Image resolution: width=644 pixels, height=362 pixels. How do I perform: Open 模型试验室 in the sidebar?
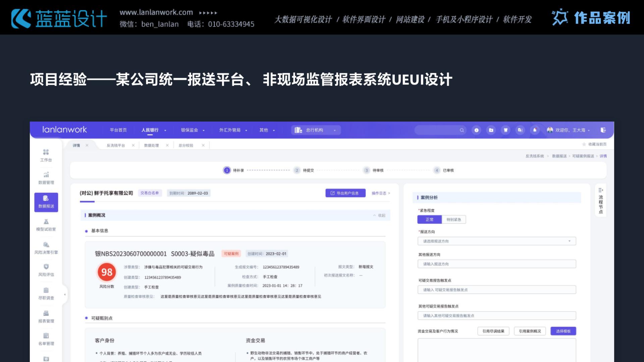[x=46, y=225]
